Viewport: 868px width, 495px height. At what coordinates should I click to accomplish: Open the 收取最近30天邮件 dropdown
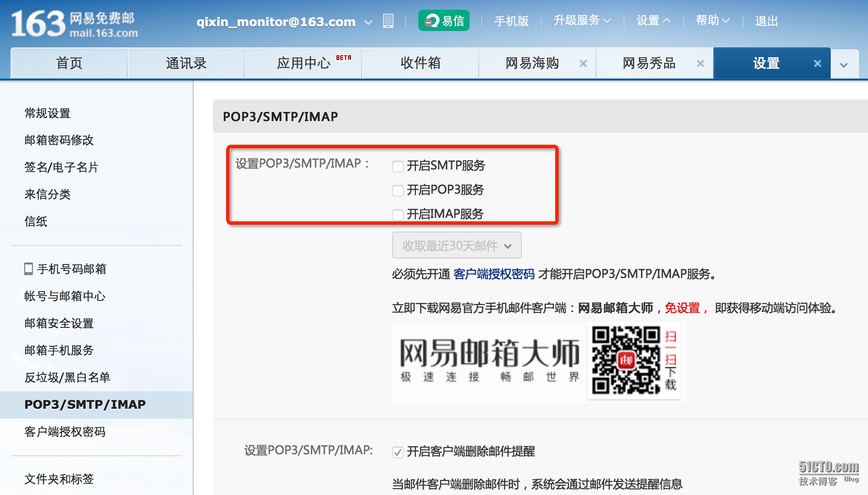point(457,246)
